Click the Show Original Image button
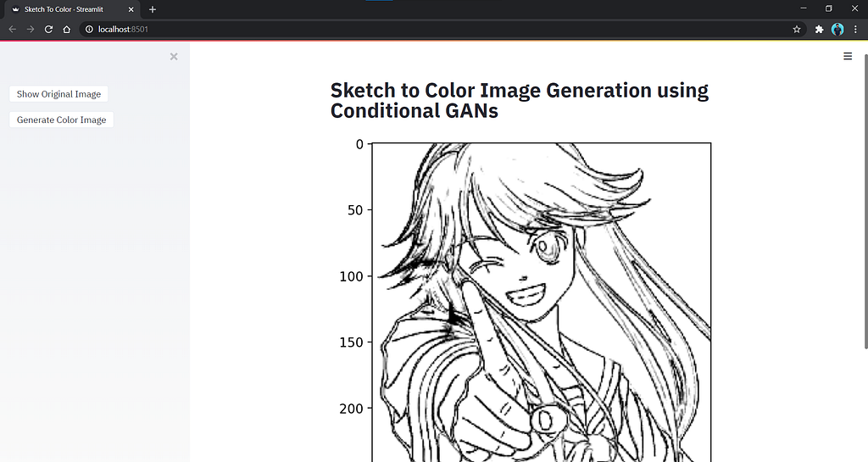Viewport: 868px width, 462px height. pos(58,94)
